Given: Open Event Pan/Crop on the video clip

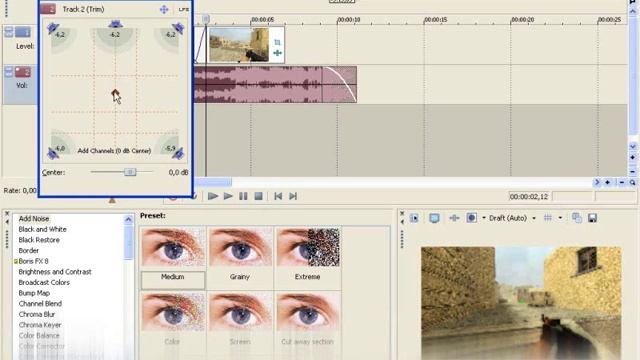Looking at the screenshot, I should pyautogui.click(x=277, y=42).
